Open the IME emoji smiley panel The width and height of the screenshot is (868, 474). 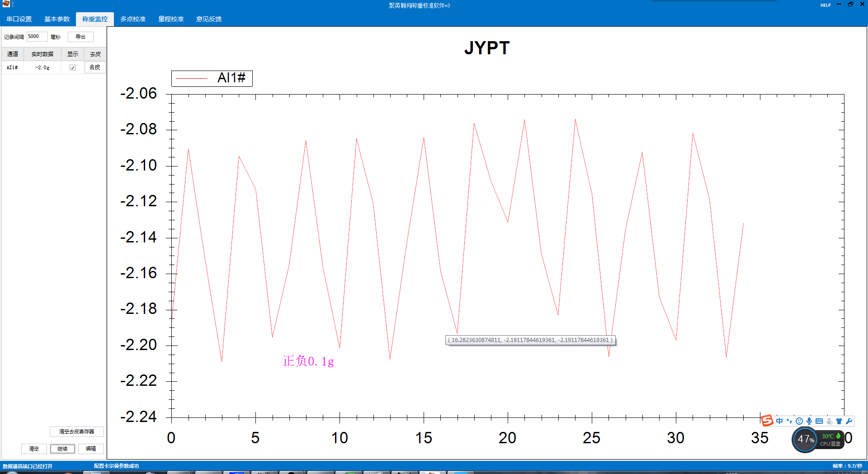coord(799,421)
